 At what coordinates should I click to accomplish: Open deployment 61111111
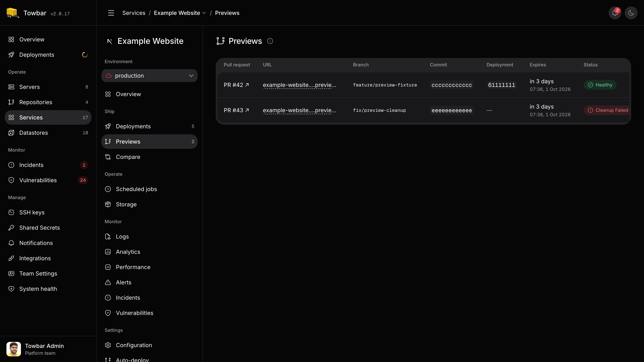(x=501, y=85)
